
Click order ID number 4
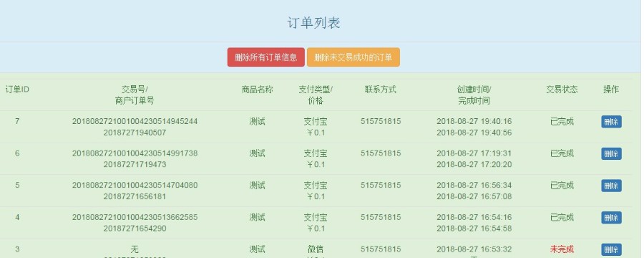17,217
